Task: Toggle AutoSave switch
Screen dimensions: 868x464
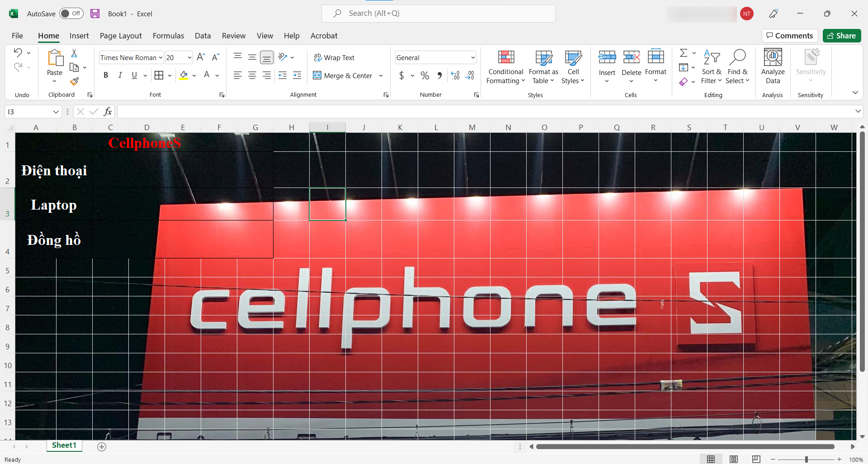Action: click(71, 14)
